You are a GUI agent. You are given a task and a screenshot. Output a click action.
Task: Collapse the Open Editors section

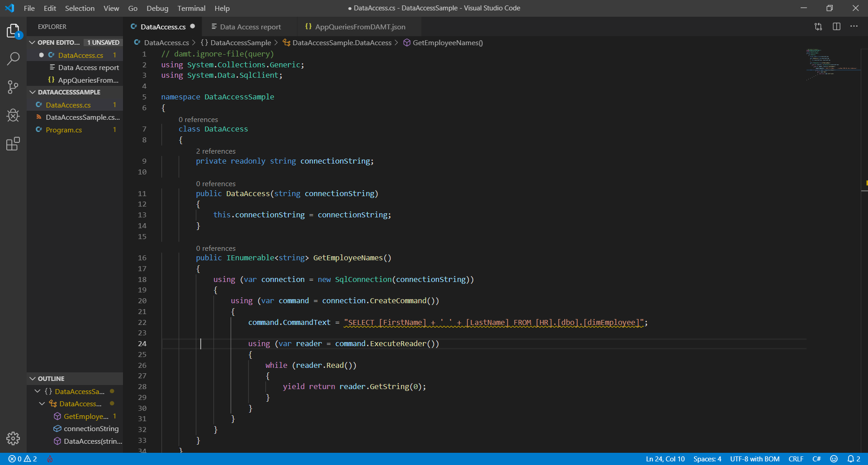pos(33,42)
